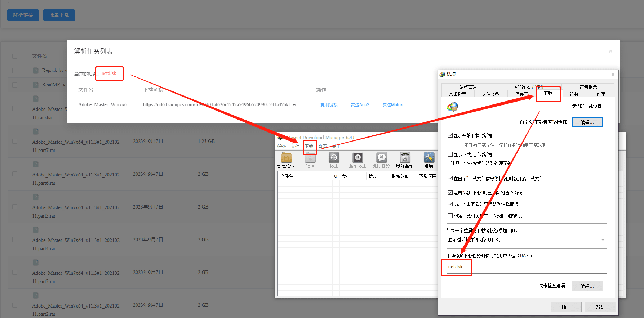Click the 发送Aria2 link
This screenshot has width=644, height=318.
click(360, 105)
